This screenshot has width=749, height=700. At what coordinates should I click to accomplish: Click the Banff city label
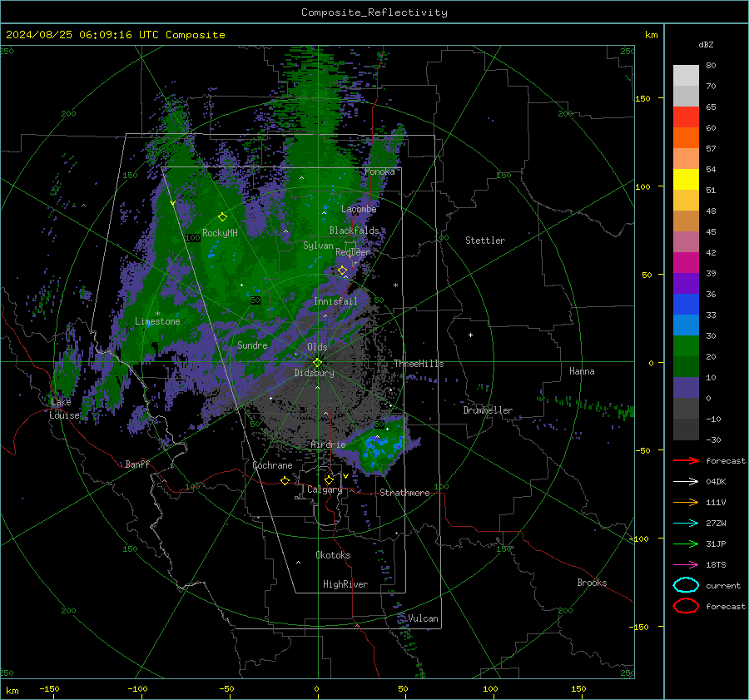pyautogui.click(x=137, y=464)
